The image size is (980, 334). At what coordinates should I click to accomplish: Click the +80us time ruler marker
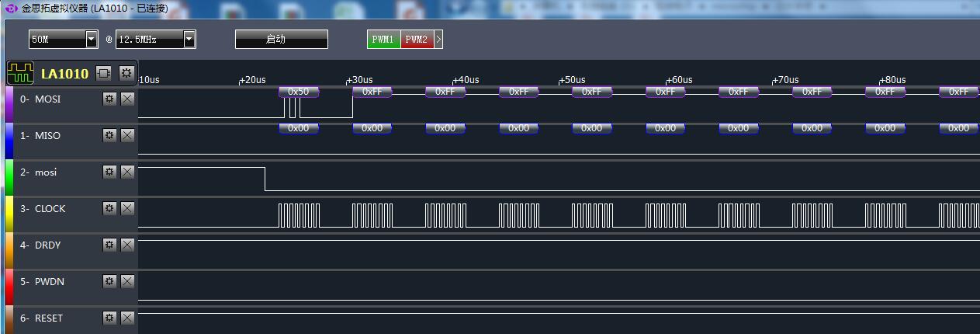point(892,80)
